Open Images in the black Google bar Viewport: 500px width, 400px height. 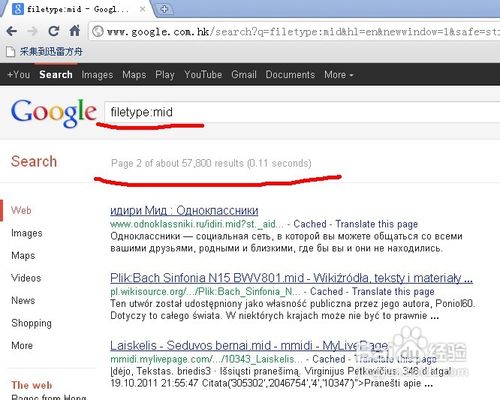pyautogui.click(x=97, y=75)
